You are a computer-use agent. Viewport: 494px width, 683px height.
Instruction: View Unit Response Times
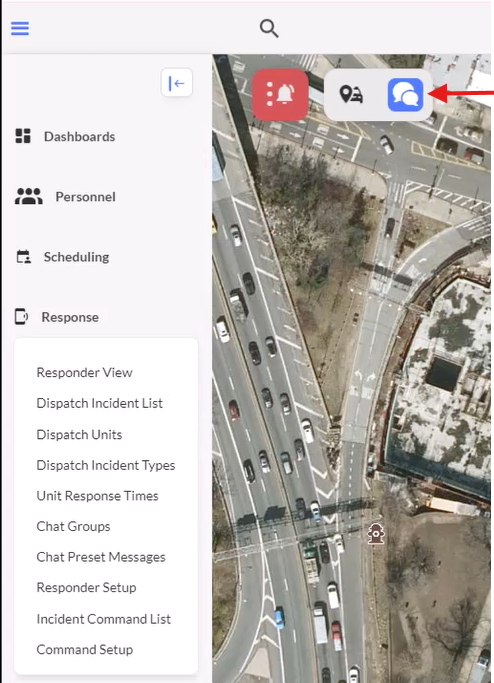98,496
